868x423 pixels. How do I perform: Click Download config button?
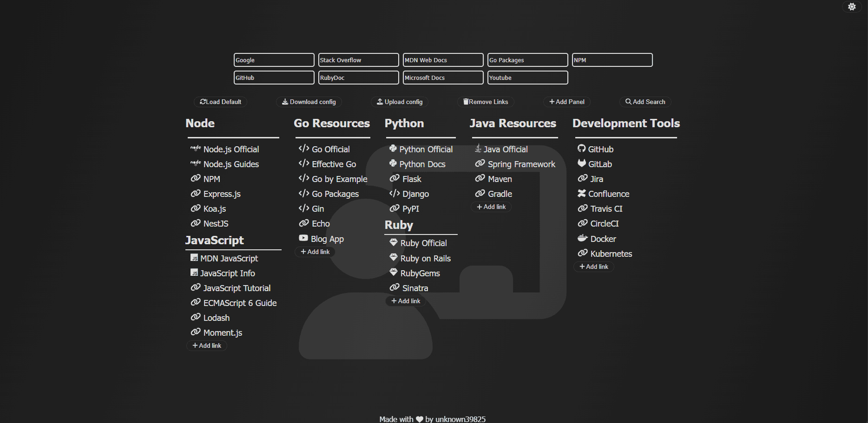coord(309,102)
